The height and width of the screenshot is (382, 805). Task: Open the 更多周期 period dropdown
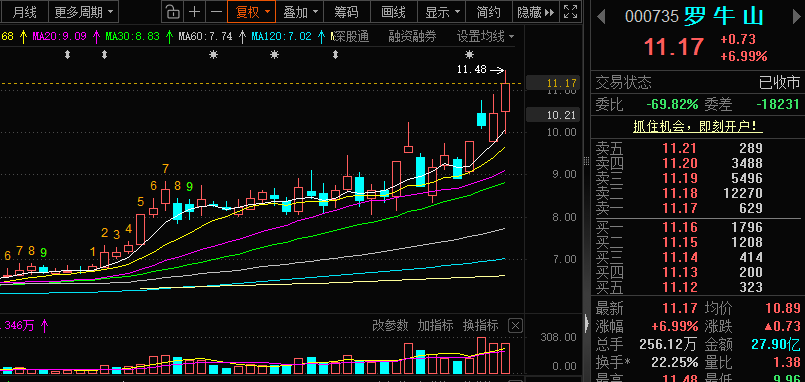(x=84, y=12)
